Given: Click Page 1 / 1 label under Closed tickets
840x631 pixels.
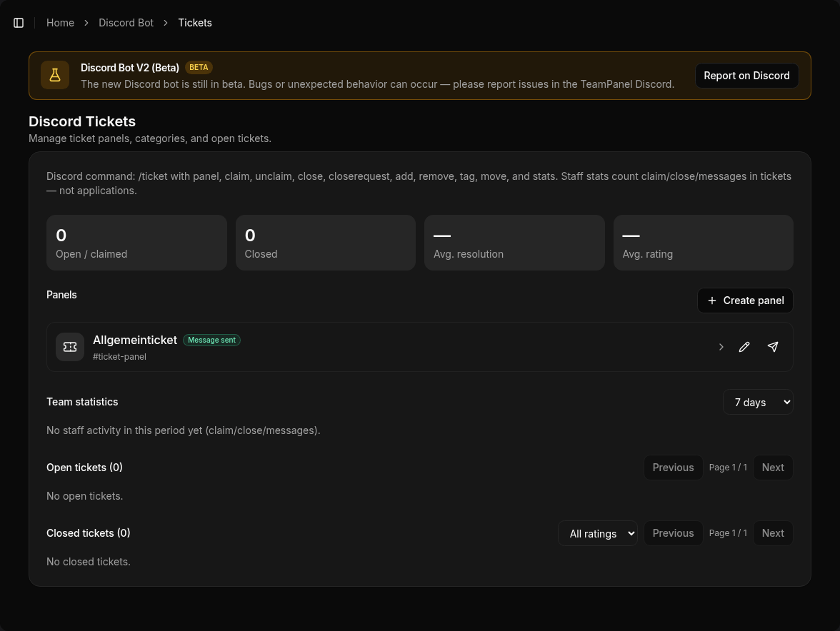Looking at the screenshot, I should pyautogui.click(x=728, y=533).
